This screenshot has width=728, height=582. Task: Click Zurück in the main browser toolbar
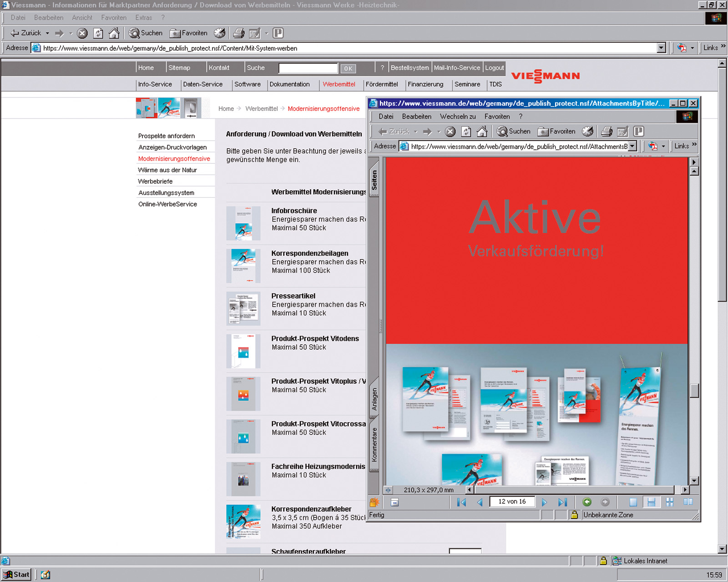(x=26, y=33)
